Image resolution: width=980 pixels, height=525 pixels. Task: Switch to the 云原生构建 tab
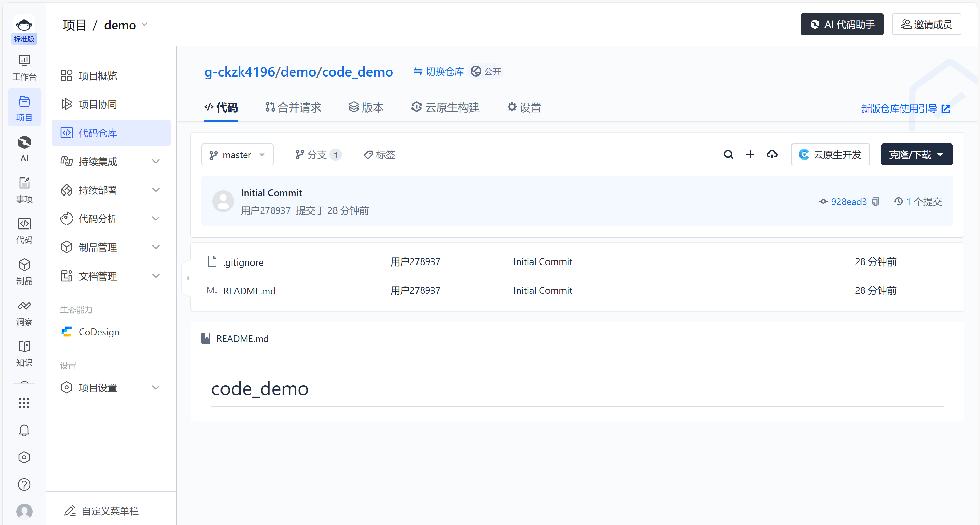(445, 107)
